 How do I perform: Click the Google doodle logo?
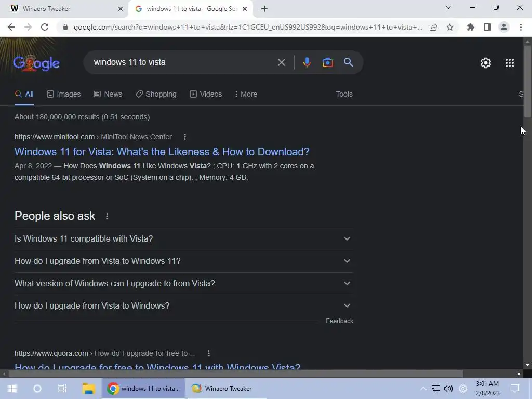(36, 63)
